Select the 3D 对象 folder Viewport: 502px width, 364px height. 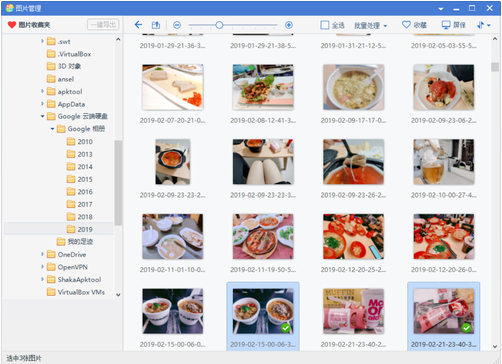pyautogui.click(x=64, y=66)
